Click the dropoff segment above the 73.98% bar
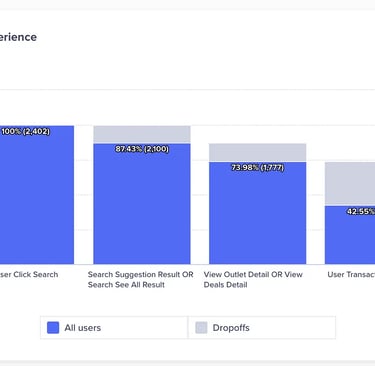This screenshot has width=375, height=366. click(x=258, y=152)
